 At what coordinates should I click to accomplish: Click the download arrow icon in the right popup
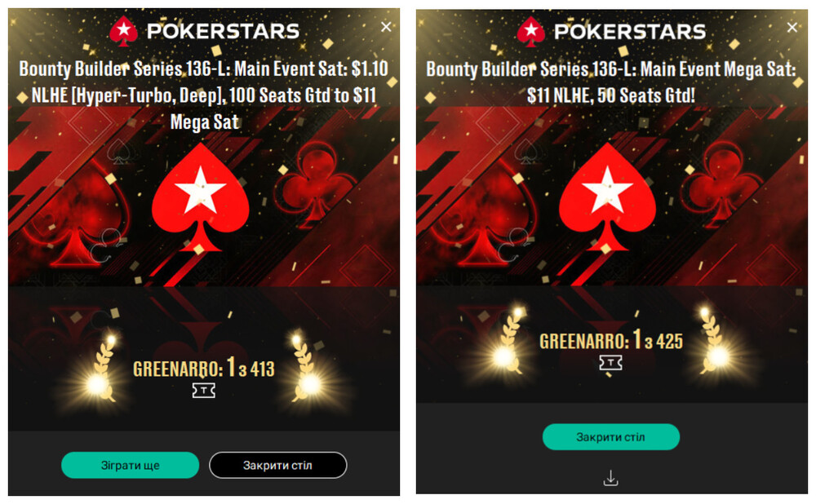[x=611, y=478]
